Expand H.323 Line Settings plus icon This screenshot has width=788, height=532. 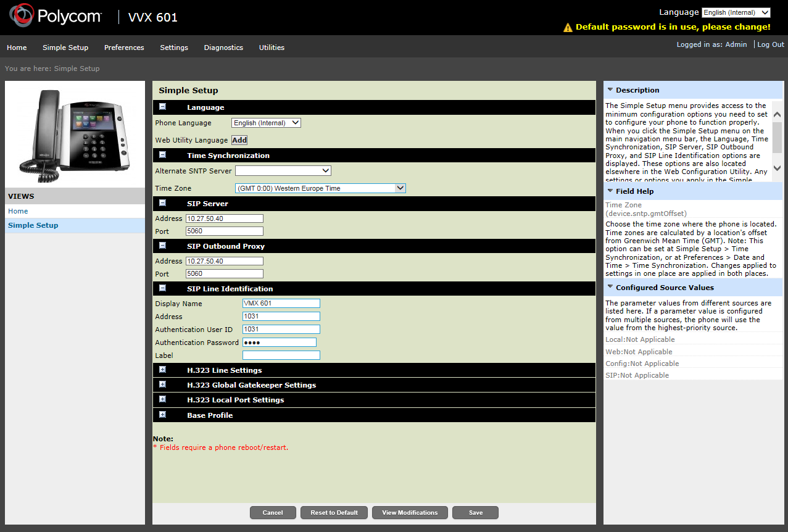click(162, 370)
